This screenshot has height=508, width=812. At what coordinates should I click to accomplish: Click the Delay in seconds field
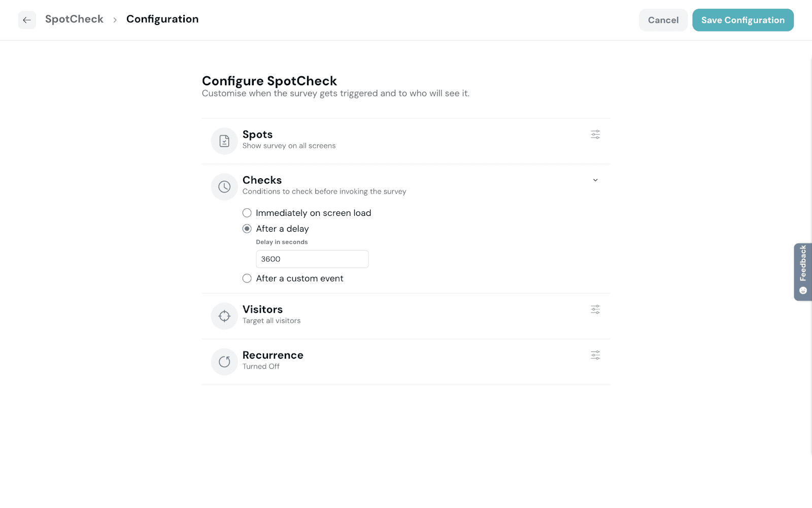312,259
